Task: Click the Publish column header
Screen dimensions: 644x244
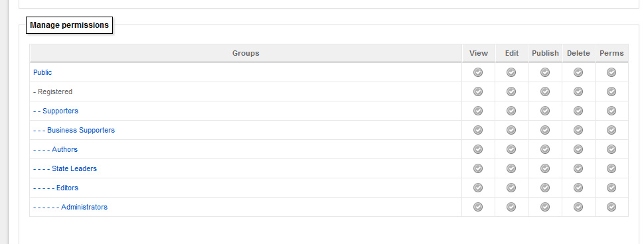Action: 545,53
